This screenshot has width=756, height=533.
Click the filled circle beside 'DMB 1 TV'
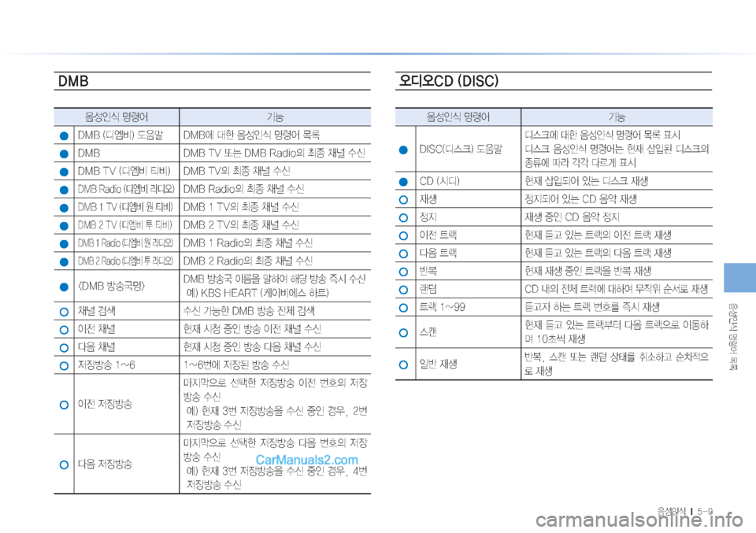tap(64, 208)
